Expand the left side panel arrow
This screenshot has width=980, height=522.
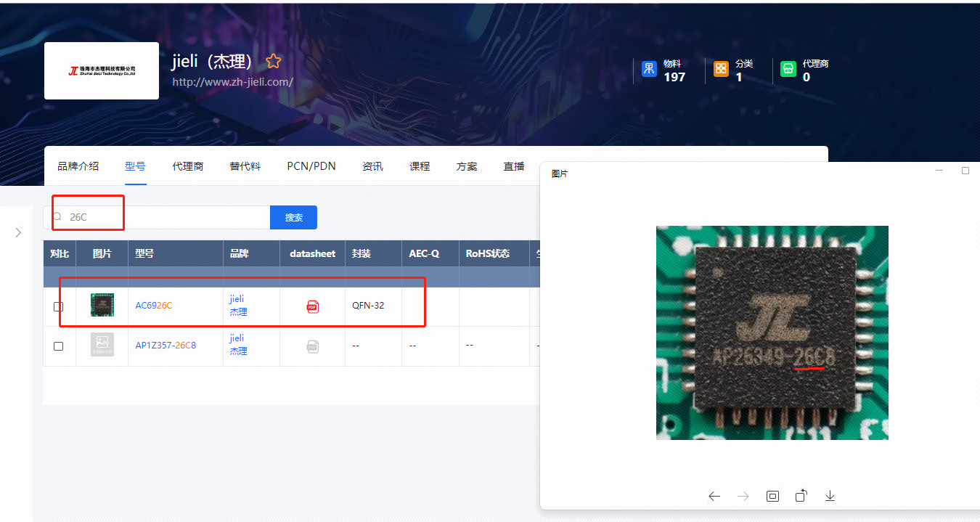(x=18, y=232)
